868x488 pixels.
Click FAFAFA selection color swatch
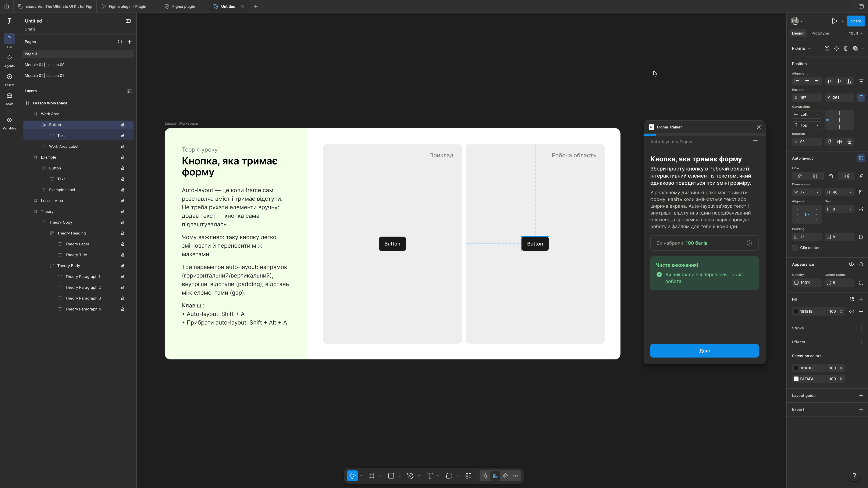796,379
